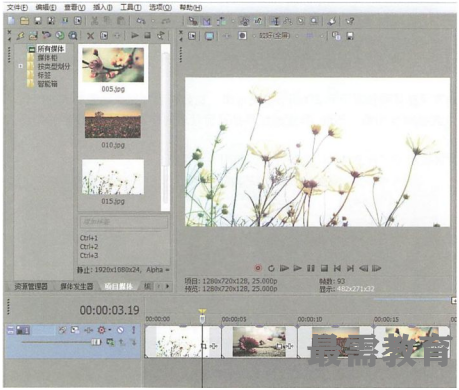
Task: Select the Selection Edit tool
Action: [x=301, y=21]
